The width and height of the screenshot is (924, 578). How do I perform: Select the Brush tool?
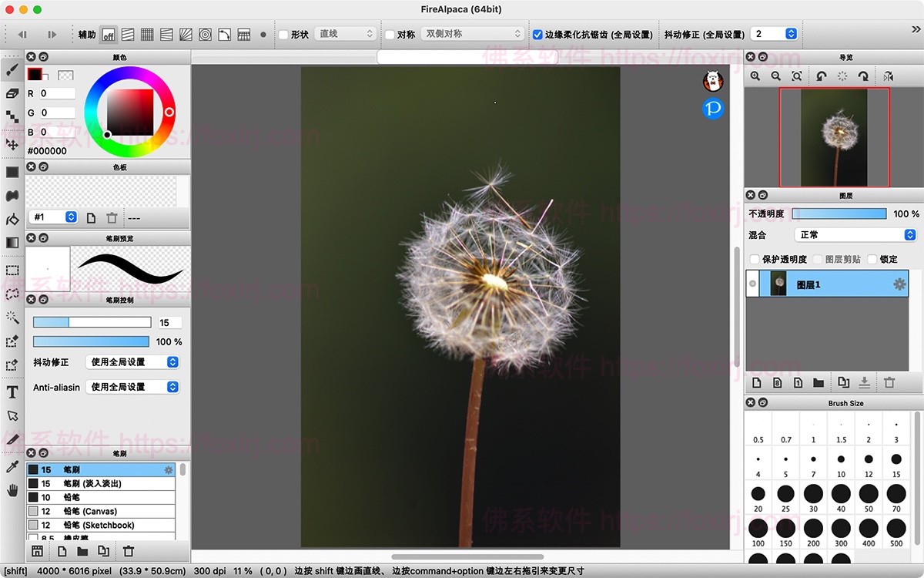pos(12,69)
